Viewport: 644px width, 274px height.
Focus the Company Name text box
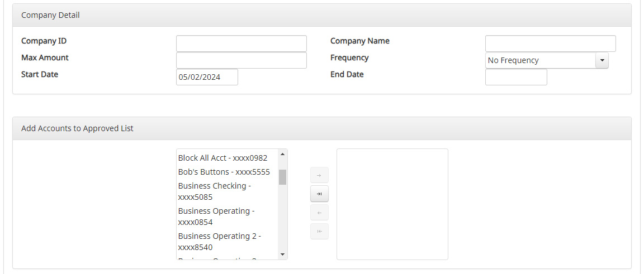pos(550,44)
